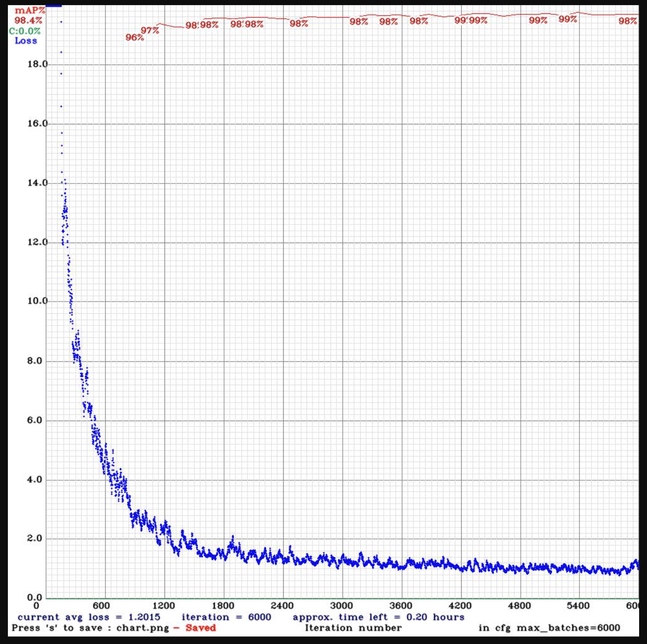The width and height of the screenshot is (647, 644).
Task: Click the "8.0" loss axis label
Action: [x=34, y=361]
